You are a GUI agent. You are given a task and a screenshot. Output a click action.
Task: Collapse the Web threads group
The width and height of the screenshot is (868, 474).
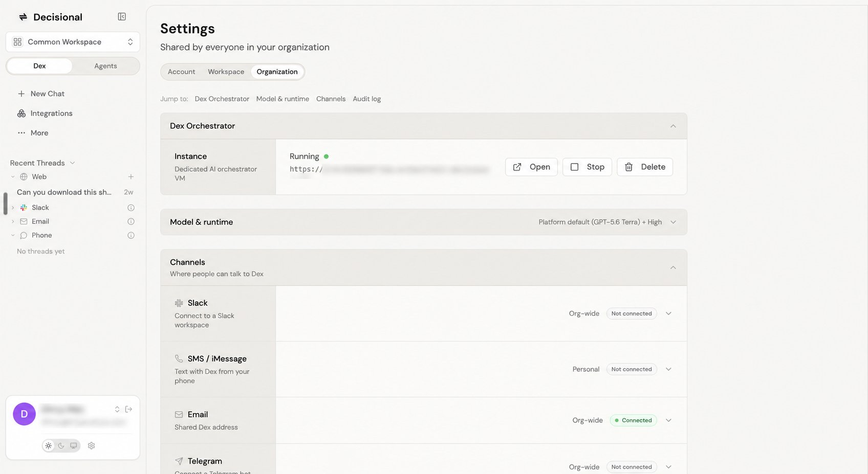[x=13, y=177]
